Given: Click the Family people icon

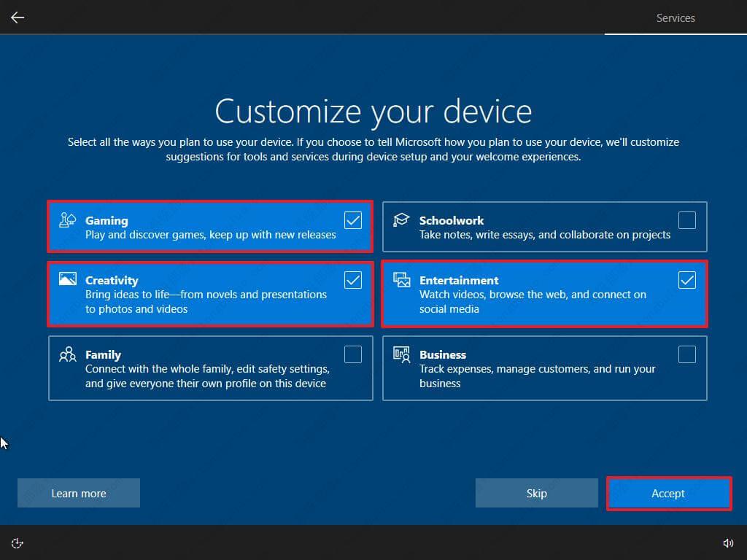Looking at the screenshot, I should [x=69, y=354].
